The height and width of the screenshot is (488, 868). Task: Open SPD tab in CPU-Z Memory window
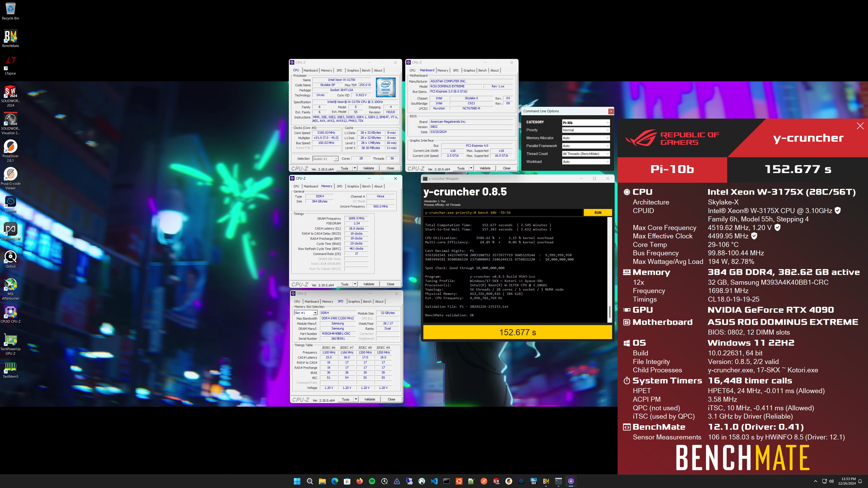point(339,186)
